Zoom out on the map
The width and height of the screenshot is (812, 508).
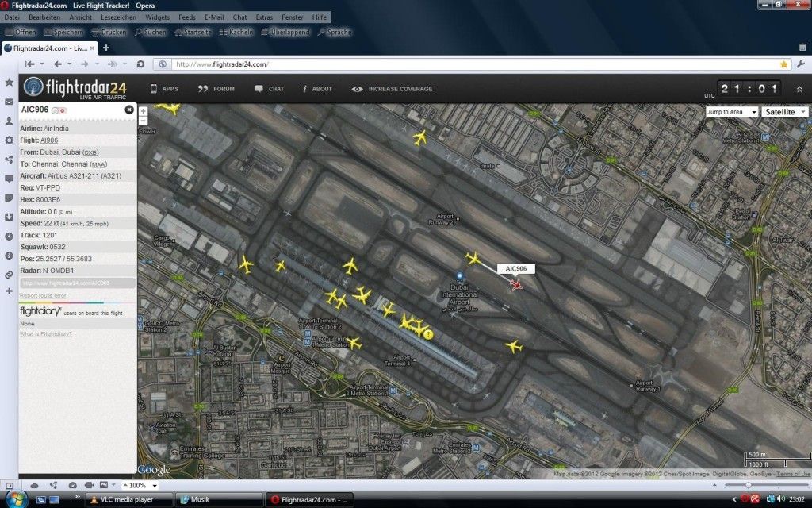143,121
